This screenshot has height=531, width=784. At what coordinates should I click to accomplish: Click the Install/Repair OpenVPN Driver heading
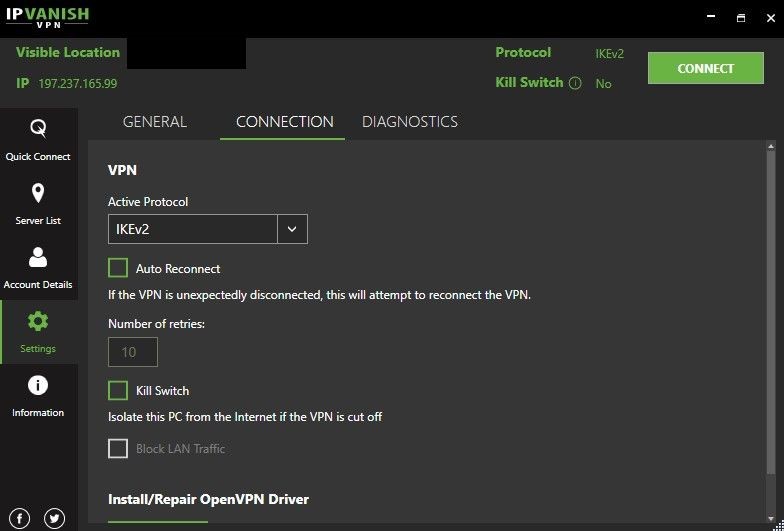tap(208, 499)
